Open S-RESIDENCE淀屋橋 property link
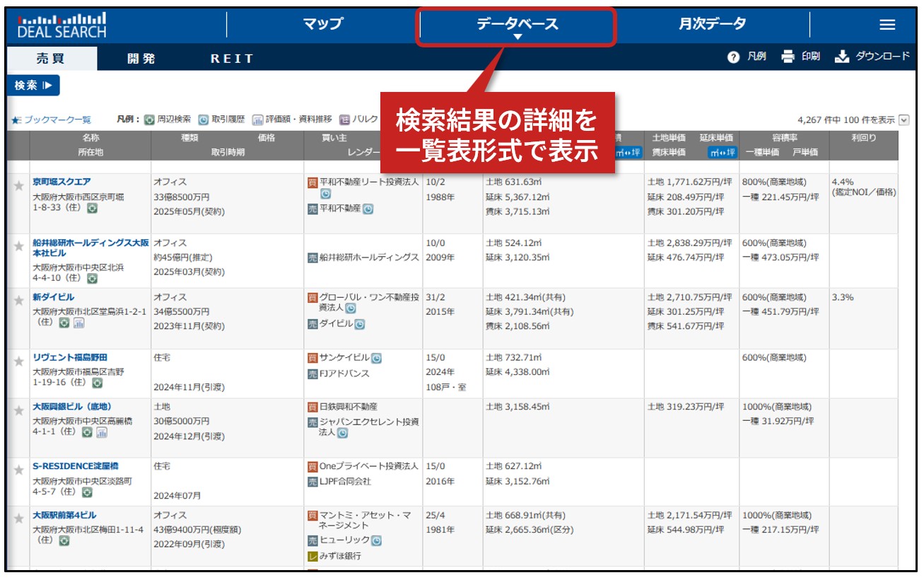Viewport: 924px width, 580px height. coord(74,467)
